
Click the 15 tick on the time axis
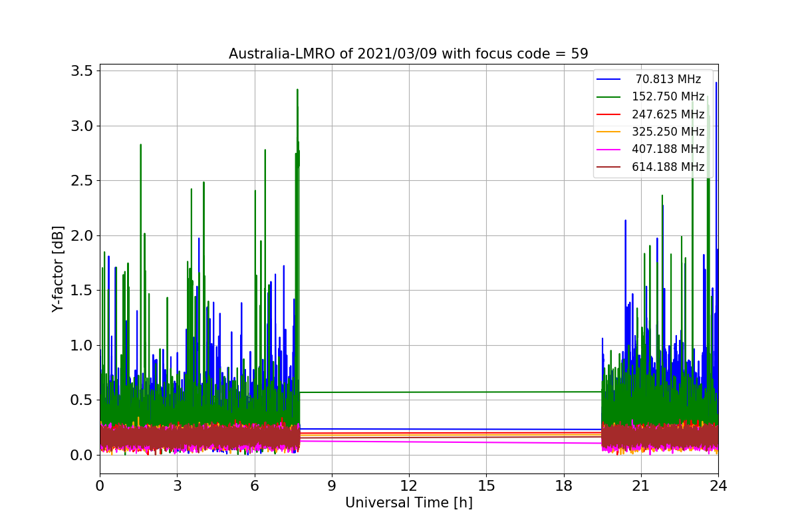point(486,486)
